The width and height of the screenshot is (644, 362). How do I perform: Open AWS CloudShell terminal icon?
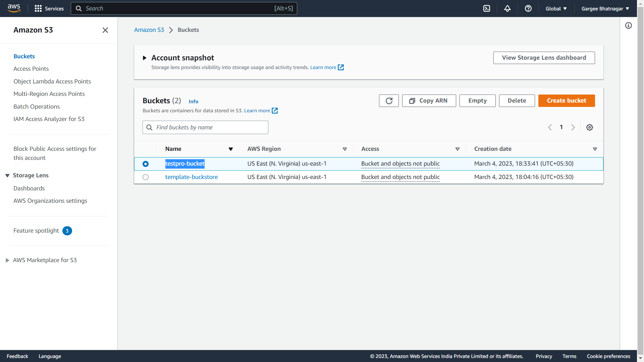tap(487, 8)
